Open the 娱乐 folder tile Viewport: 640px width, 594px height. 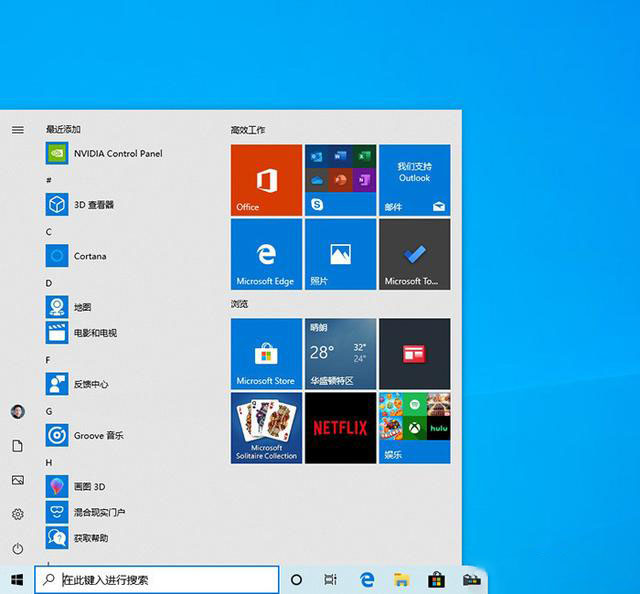(415, 428)
